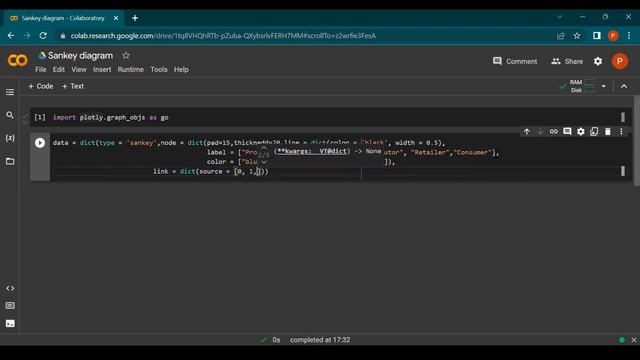640x360 pixels.
Task: Copy link to cell icon
Action: point(553,131)
